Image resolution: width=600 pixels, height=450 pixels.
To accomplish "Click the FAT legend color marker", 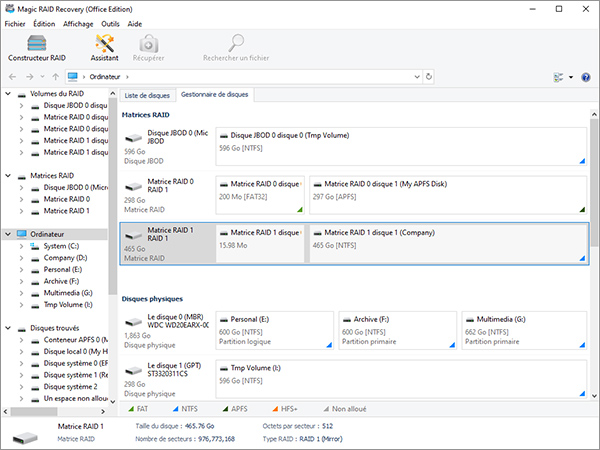I will point(131,409).
